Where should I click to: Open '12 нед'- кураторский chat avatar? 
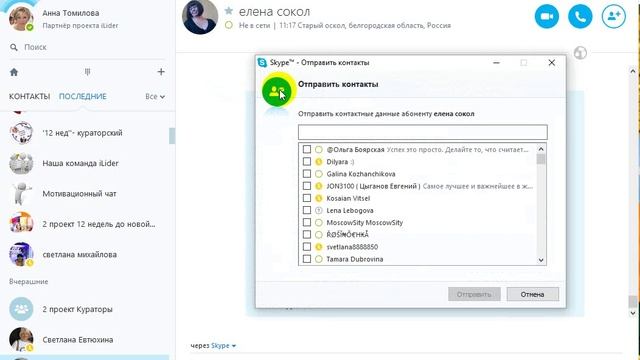click(21, 133)
